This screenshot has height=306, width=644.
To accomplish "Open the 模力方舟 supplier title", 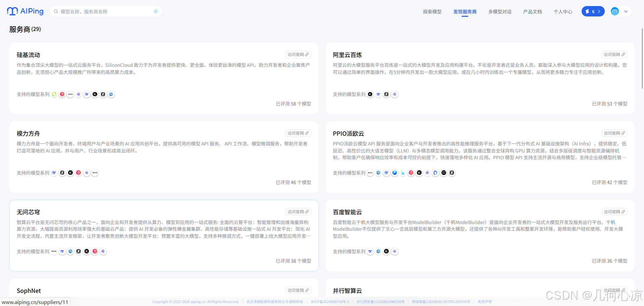I will (x=29, y=134).
